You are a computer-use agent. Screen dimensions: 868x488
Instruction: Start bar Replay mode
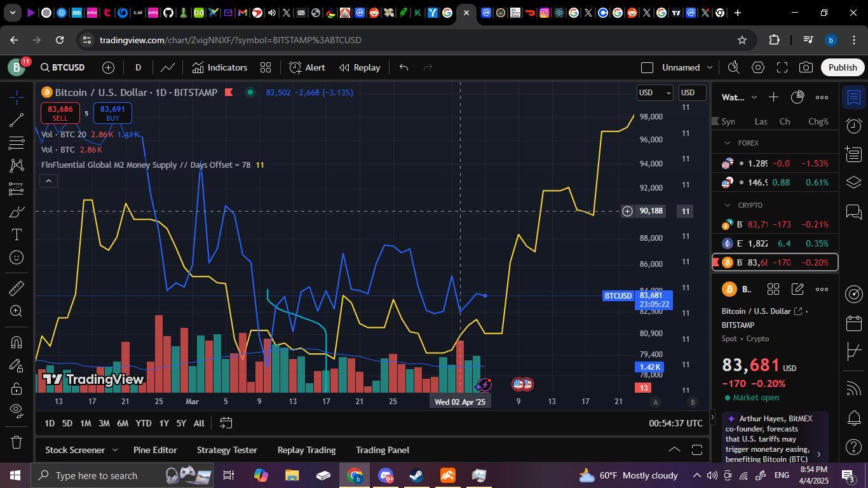[x=360, y=67]
